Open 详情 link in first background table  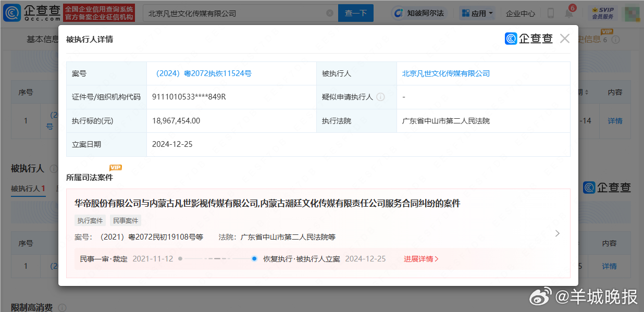(x=615, y=121)
